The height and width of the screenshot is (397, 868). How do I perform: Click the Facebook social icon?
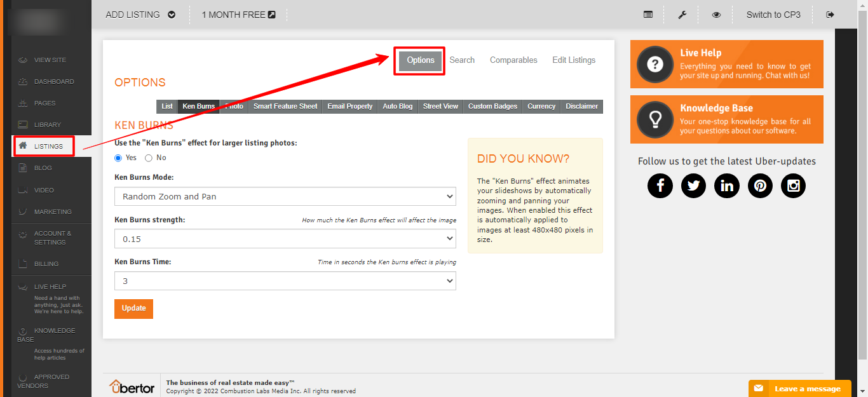pyautogui.click(x=660, y=185)
